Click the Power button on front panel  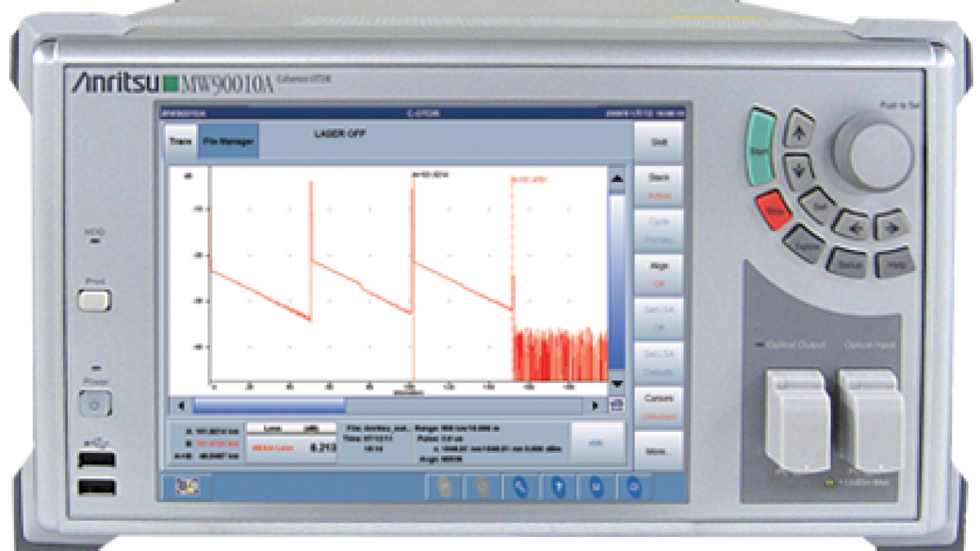(95, 404)
